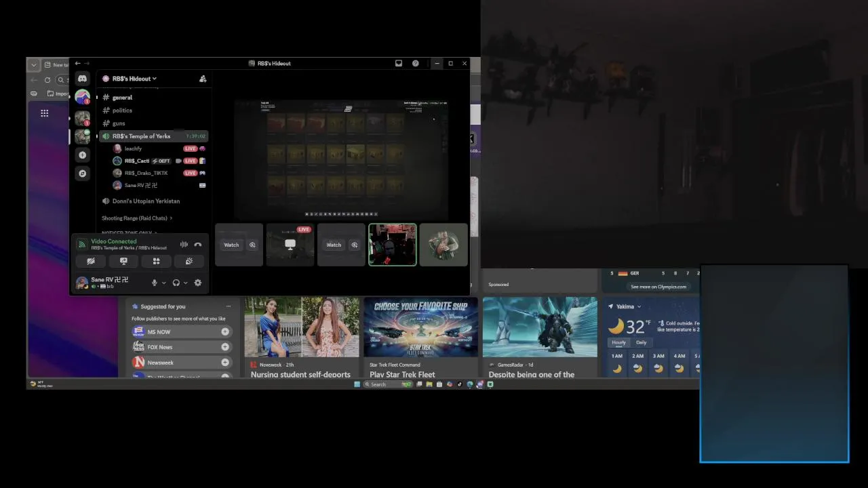
Task: Select the second server icon in sidebar
Action: (82, 119)
